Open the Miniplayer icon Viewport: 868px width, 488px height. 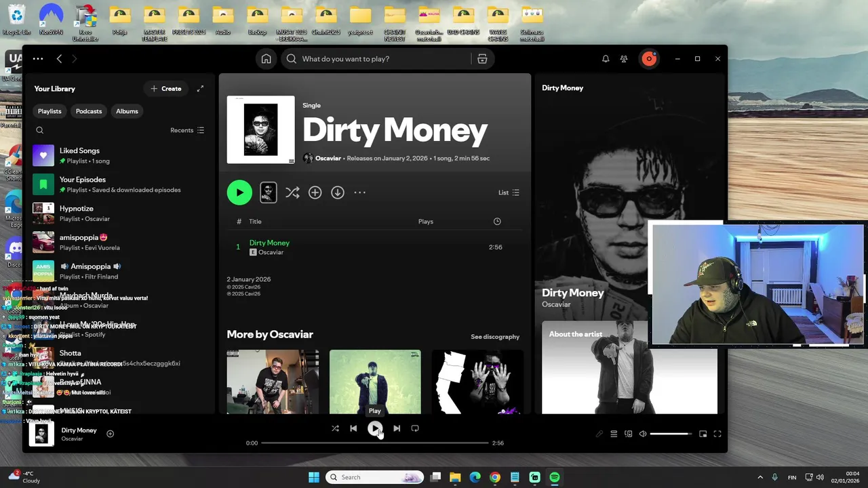point(703,434)
